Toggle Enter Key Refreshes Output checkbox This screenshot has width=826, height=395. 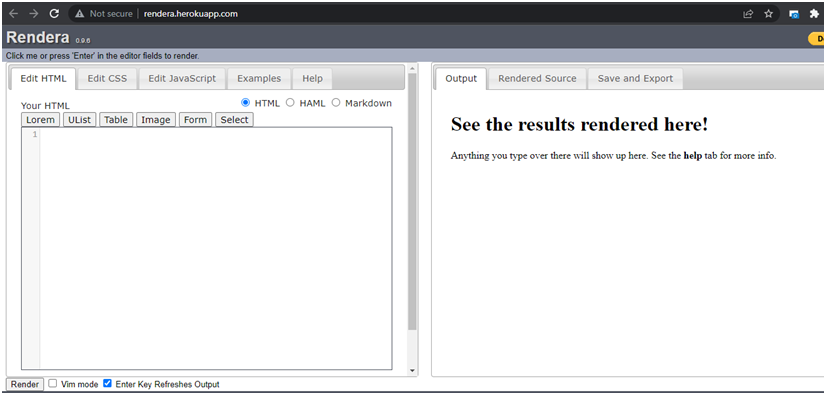point(107,383)
